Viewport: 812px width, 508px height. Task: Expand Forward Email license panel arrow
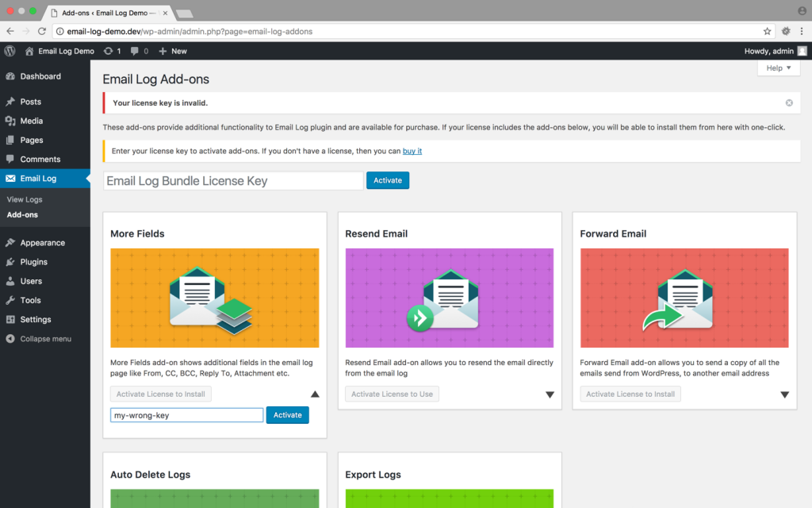784,394
